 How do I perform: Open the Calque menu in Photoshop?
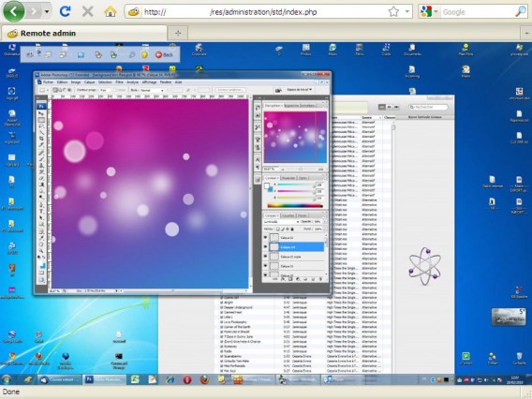[89, 82]
